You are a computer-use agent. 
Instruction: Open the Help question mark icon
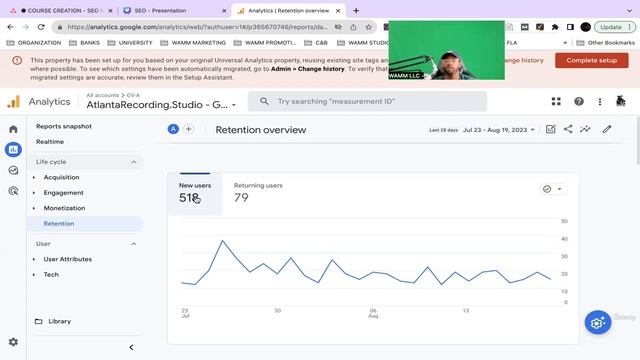click(579, 102)
